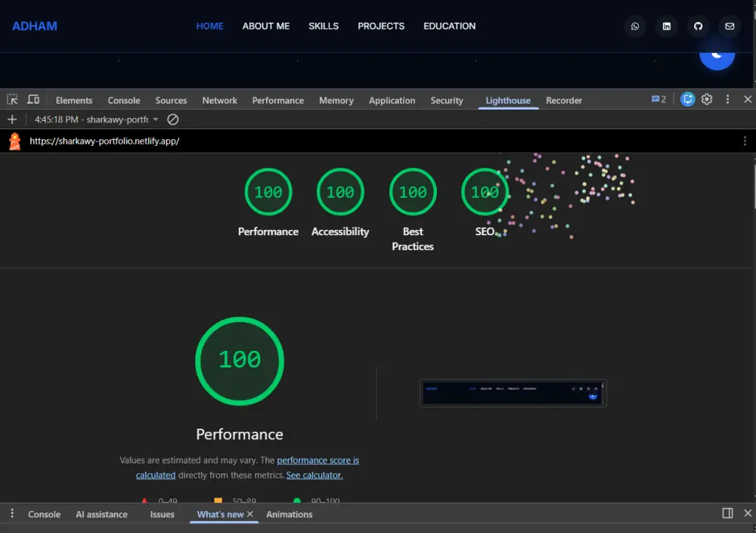756x533 pixels.
Task: Open the 'performance score is calculated' link
Action: click(318, 460)
